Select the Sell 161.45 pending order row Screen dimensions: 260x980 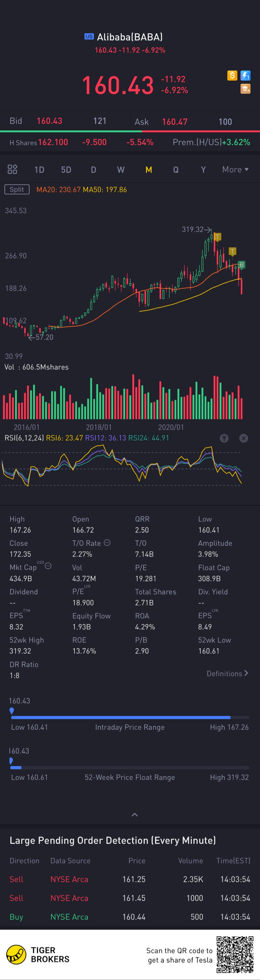pyautogui.click(x=130, y=898)
